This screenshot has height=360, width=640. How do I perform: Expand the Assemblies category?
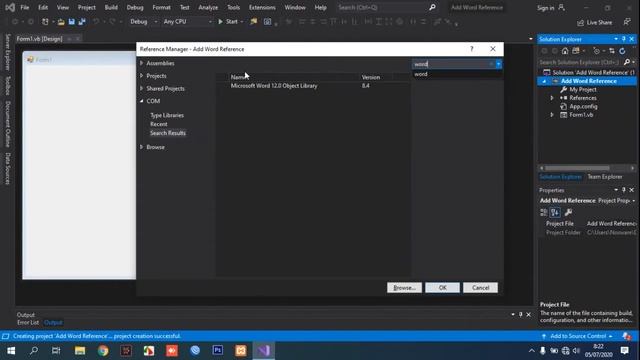pos(142,63)
